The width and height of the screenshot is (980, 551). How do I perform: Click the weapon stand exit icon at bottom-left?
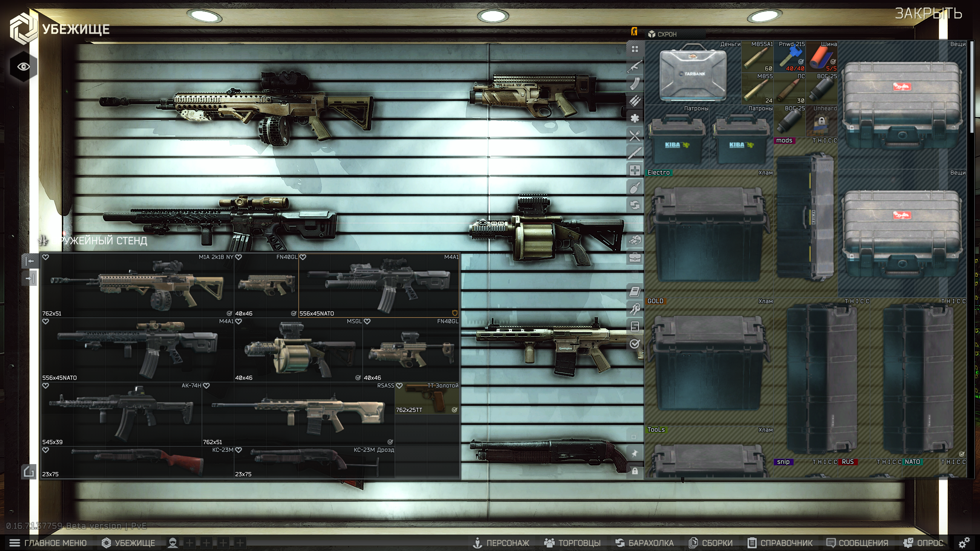[x=29, y=471]
